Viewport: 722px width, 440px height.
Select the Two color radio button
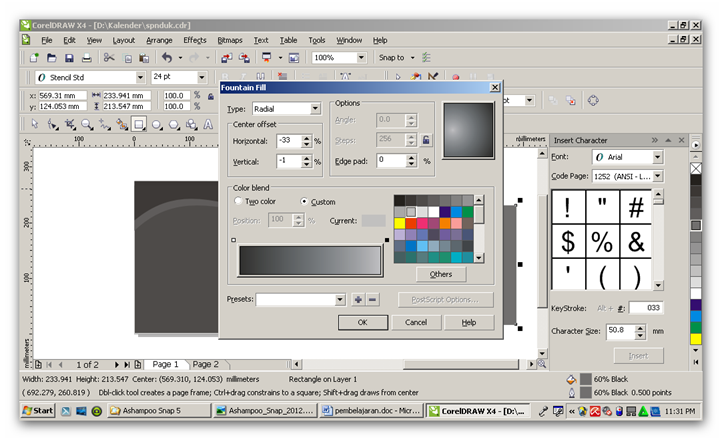pos(238,201)
